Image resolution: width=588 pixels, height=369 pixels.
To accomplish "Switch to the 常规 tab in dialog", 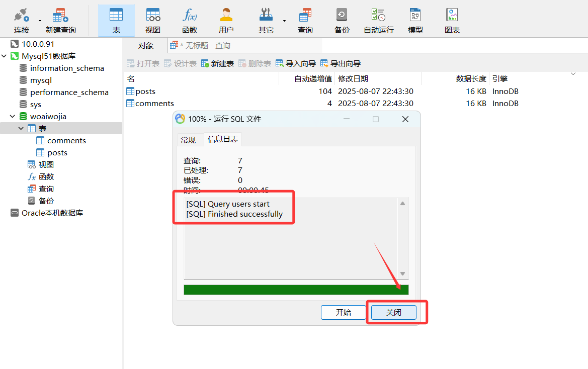I will click(188, 140).
